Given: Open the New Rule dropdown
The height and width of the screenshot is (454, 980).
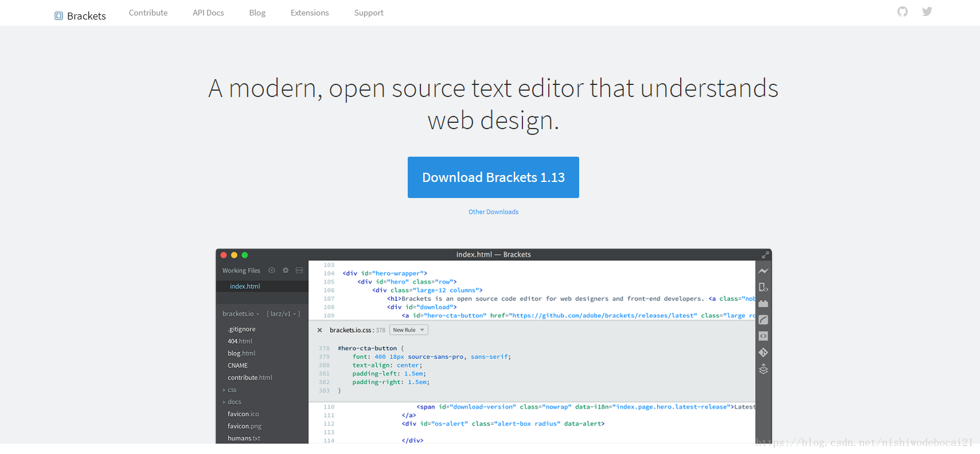Looking at the screenshot, I should click(409, 330).
